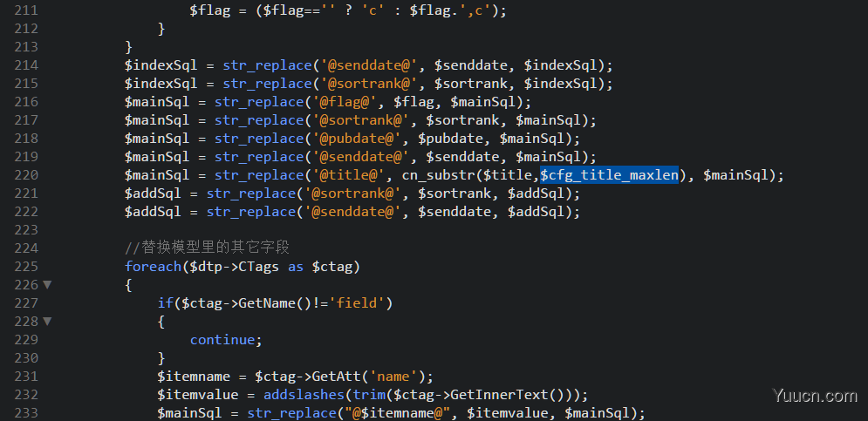This screenshot has height=421, width=868.
Task: Click the cn_substr function call
Action: pyautogui.click(x=439, y=175)
